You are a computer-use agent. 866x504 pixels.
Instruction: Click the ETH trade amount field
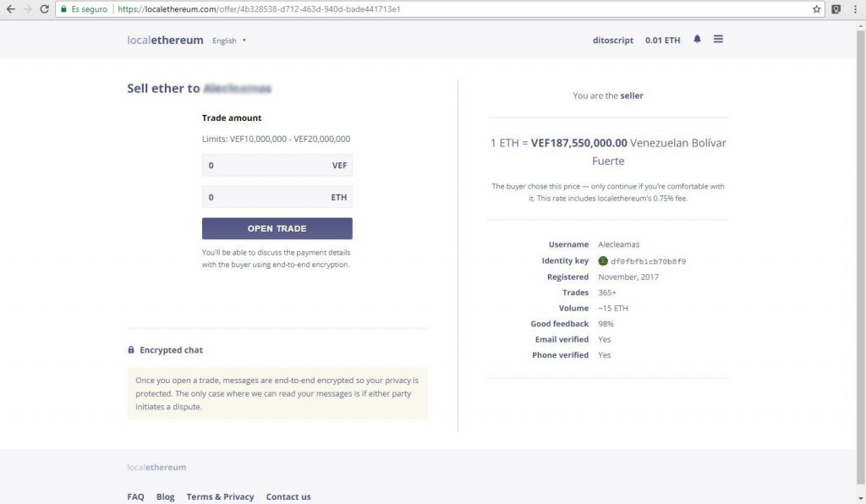pyautogui.click(x=277, y=197)
